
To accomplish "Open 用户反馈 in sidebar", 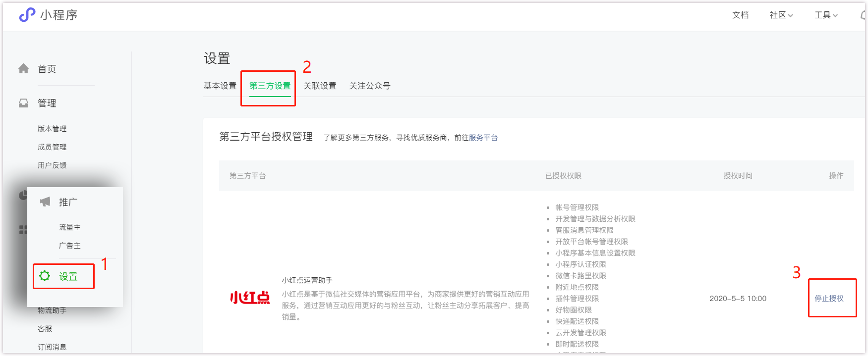I will [52, 165].
